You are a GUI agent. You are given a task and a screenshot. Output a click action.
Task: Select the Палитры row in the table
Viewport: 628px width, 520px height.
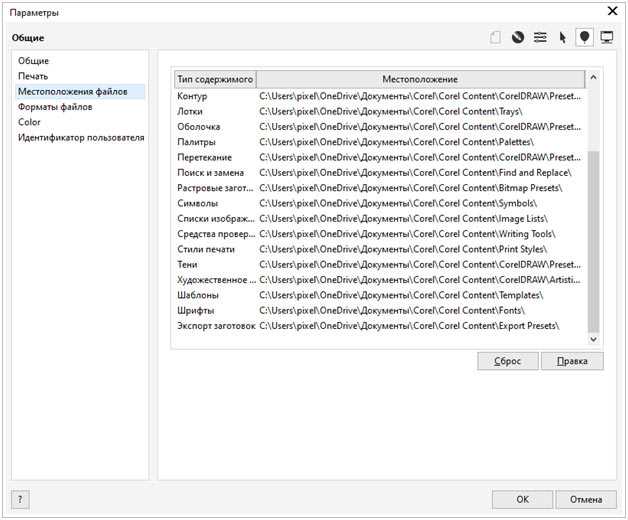pyautogui.click(x=195, y=142)
